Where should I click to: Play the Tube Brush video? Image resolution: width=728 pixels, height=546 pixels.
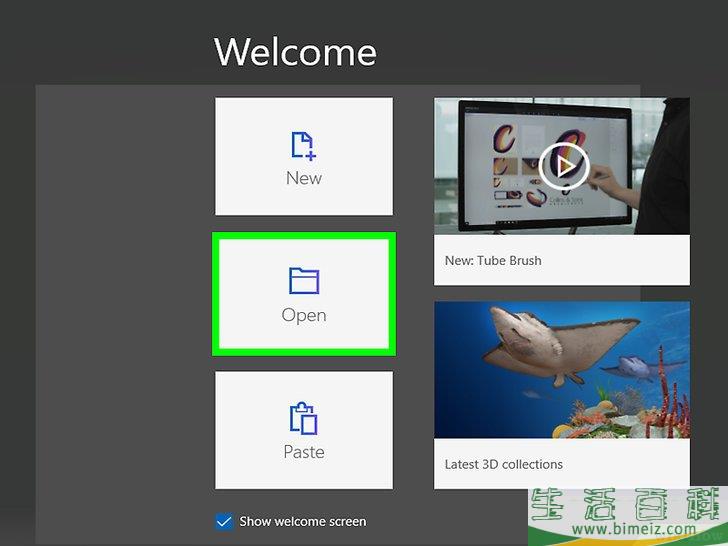(x=564, y=166)
